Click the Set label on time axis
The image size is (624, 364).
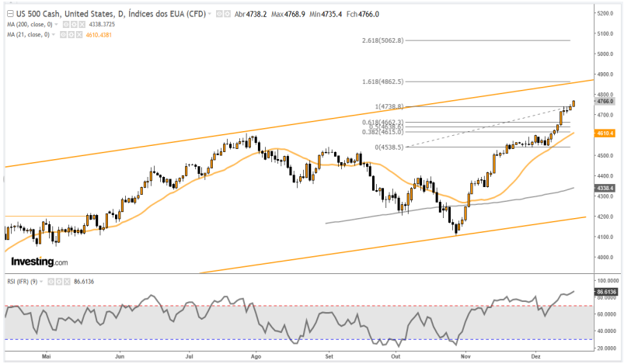tap(329, 356)
